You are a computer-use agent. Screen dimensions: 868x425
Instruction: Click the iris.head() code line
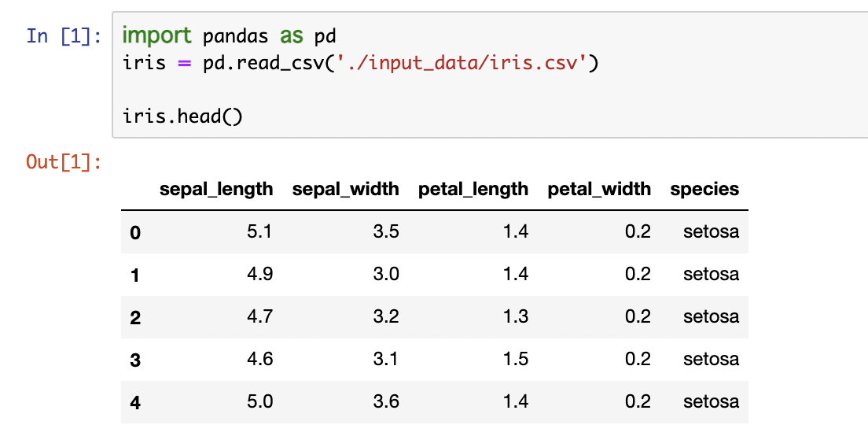coord(182,116)
